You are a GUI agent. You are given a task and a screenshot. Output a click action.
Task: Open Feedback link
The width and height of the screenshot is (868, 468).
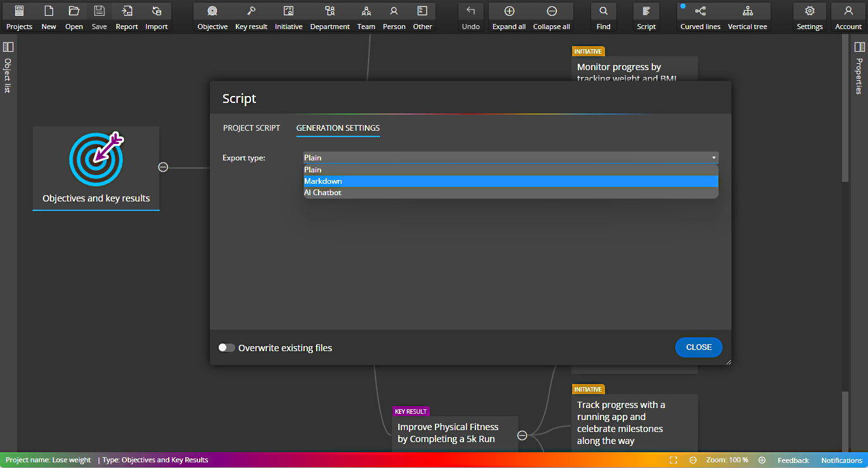tap(793, 460)
